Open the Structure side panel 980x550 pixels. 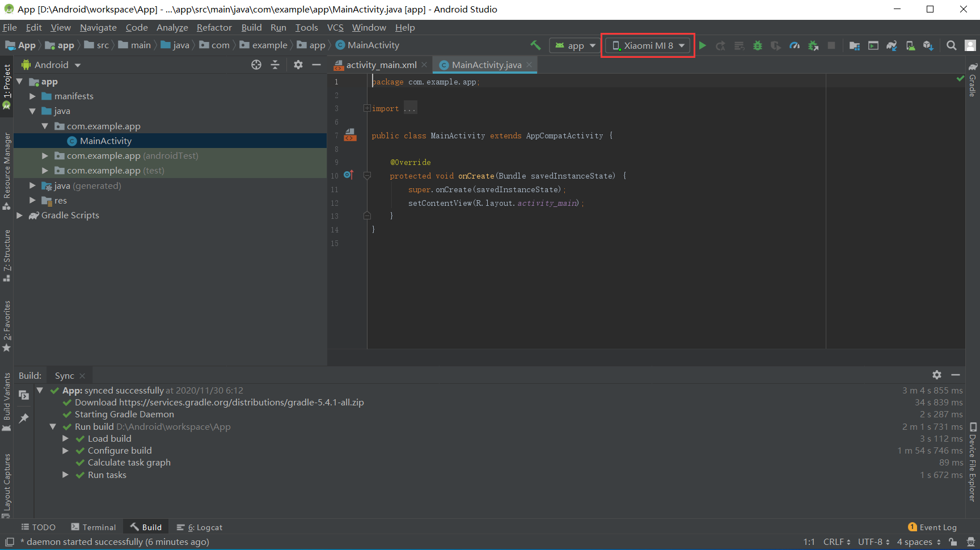(x=7, y=256)
